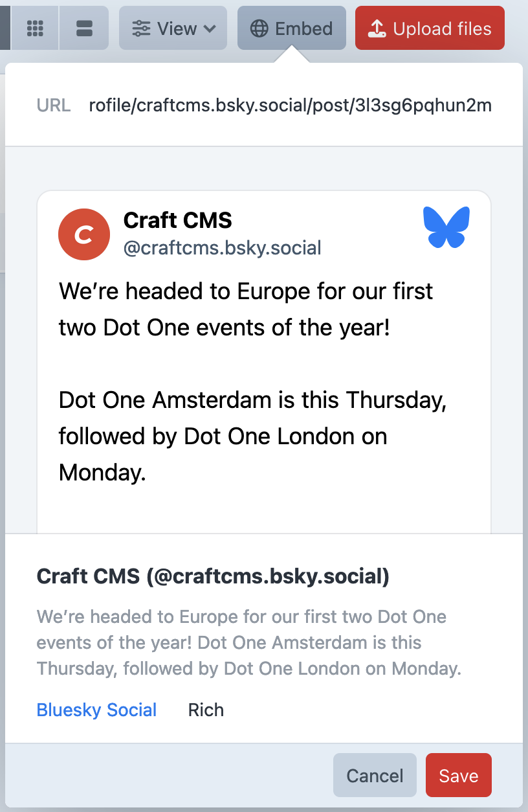The image size is (528, 812).
Task: Click the Craft CMS (@craftcms.bsky.social) heading
Action: (213, 576)
